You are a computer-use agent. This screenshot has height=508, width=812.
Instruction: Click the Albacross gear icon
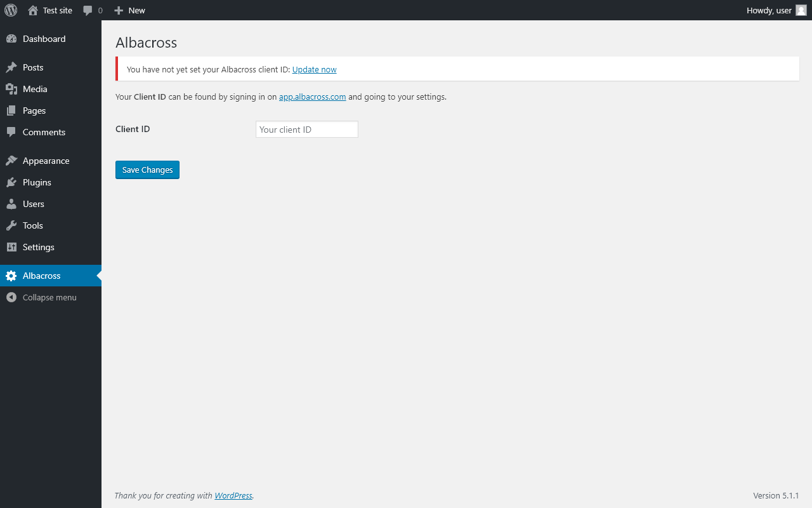click(x=11, y=276)
